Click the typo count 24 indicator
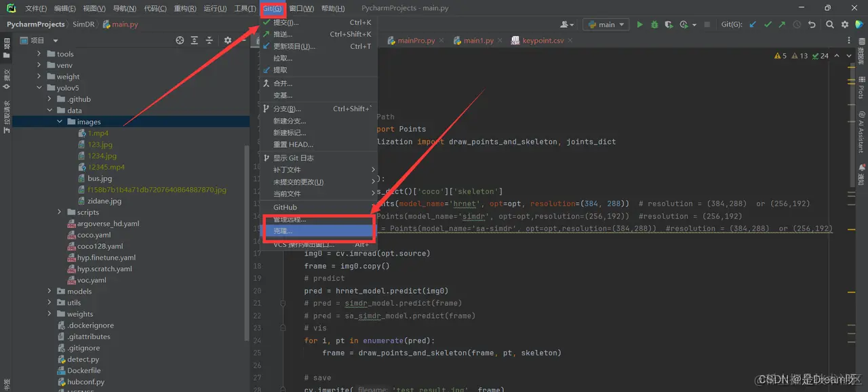 pos(821,56)
